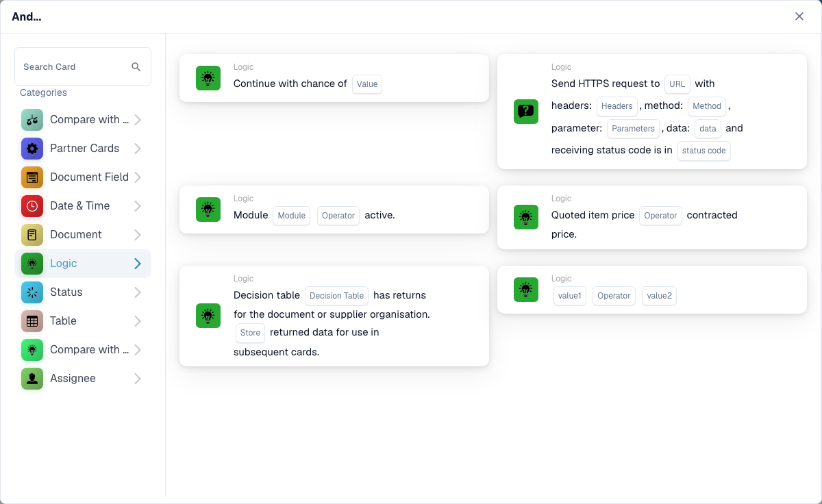Expand Table category chevron
Image resolution: width=822 pixels, height=504 pixels.
(x=138, y=321)
